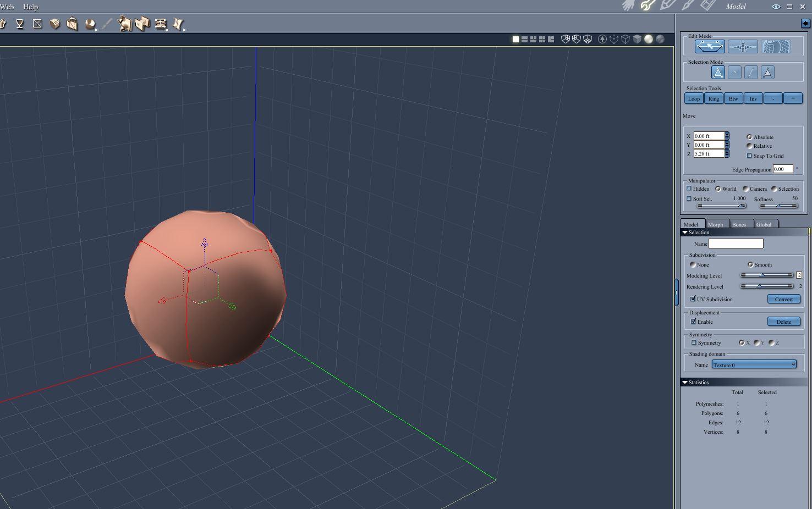Enable the Soft Sel. checkbox

point(689,198)
